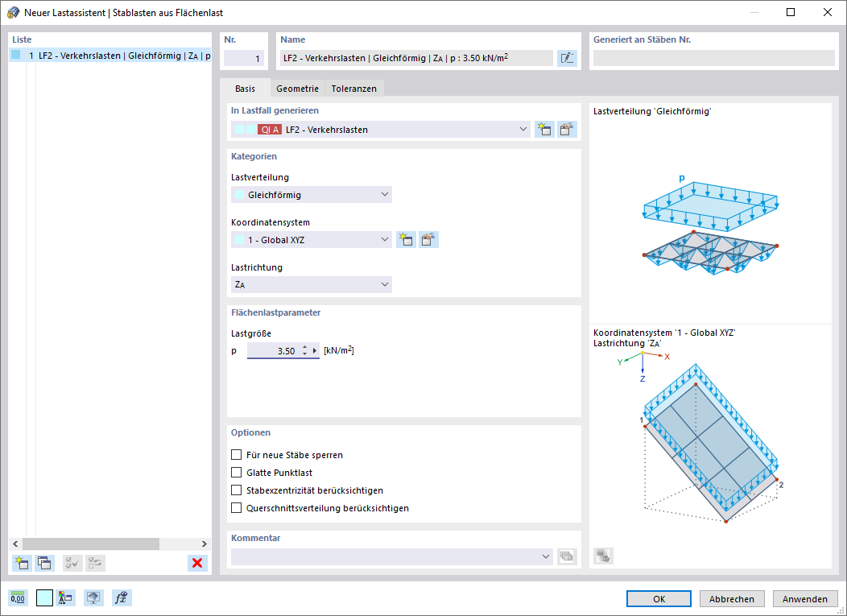Click the Anwenden button
This screenshot has width=847, height=616.
click(805, 599)
